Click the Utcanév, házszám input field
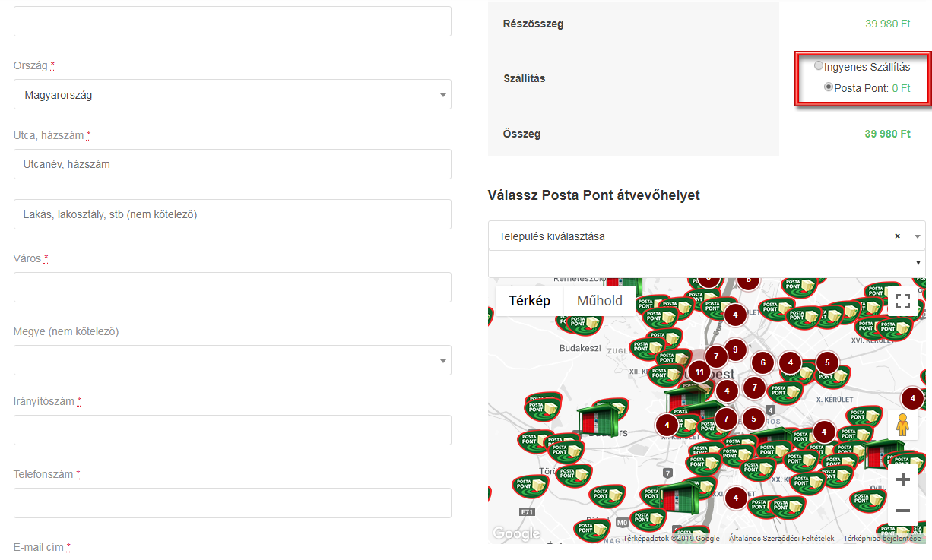This screenshot has height=560, width=932. (232, 164)
